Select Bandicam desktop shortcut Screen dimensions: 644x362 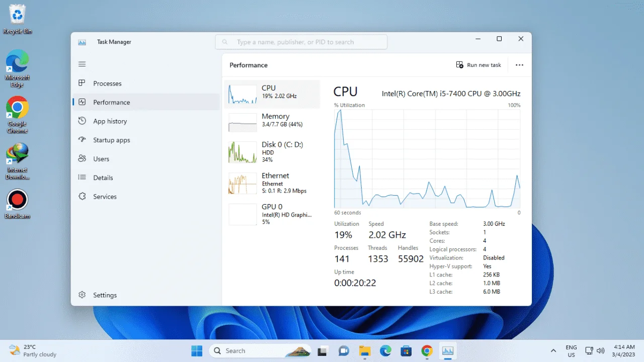click(17, 204)
